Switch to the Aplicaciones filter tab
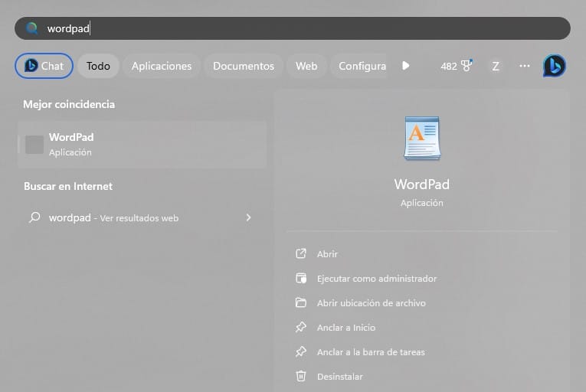 pos(162,66)
